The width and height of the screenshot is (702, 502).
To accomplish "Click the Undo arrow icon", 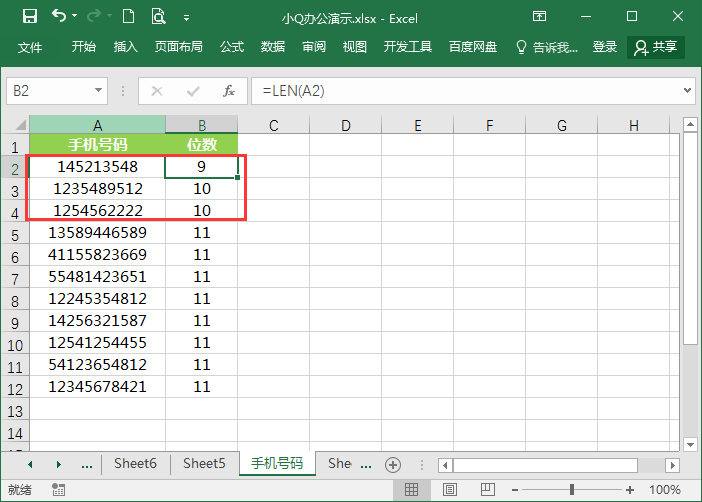I will [59, 16].
